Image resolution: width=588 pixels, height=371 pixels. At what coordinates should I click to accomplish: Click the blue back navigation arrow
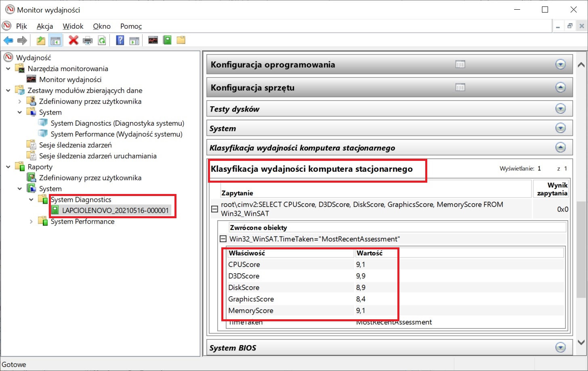point(8,40)
